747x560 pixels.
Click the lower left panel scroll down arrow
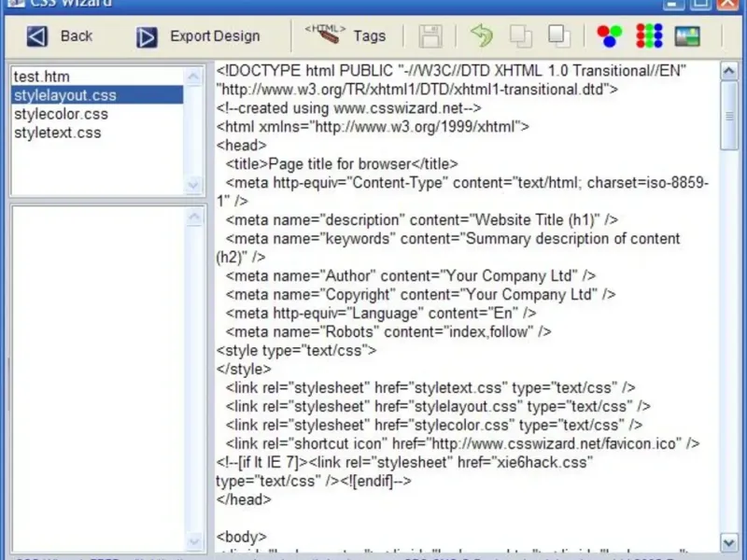(194, 541)
